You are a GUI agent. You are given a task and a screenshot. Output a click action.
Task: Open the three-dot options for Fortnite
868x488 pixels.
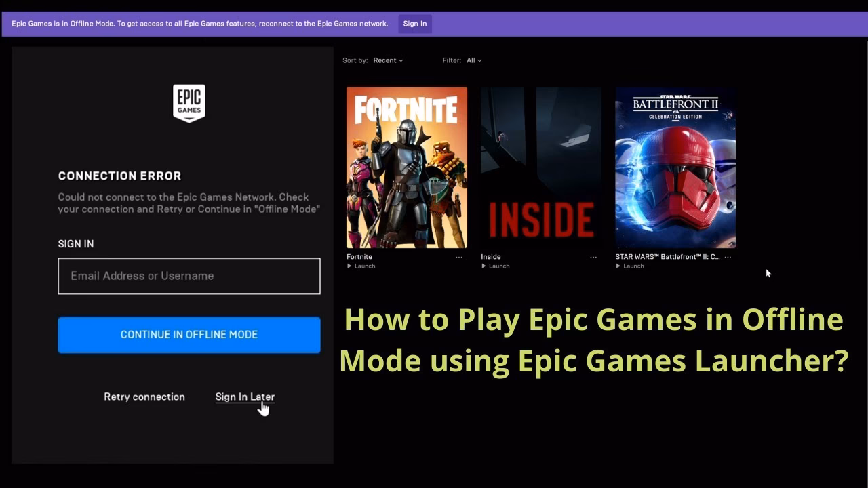(x=459, y=257)
